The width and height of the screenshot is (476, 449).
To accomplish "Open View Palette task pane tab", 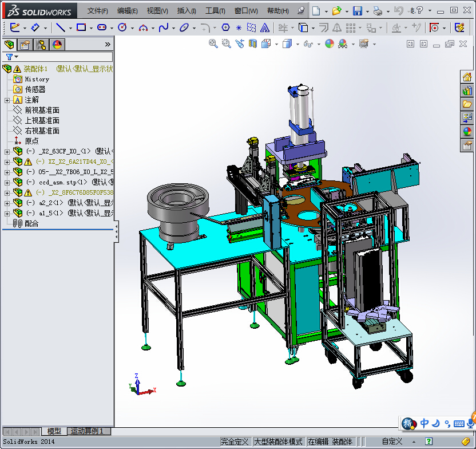I will click(467, 118).
